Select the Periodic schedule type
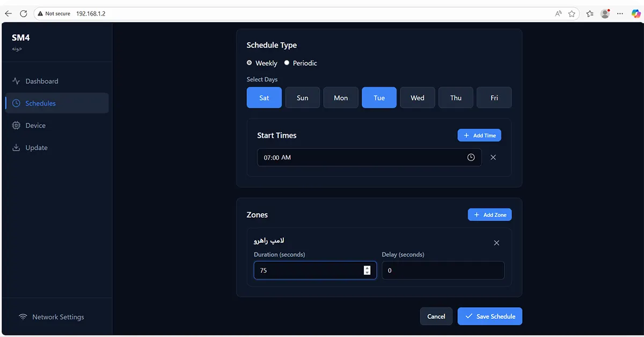 287,63
